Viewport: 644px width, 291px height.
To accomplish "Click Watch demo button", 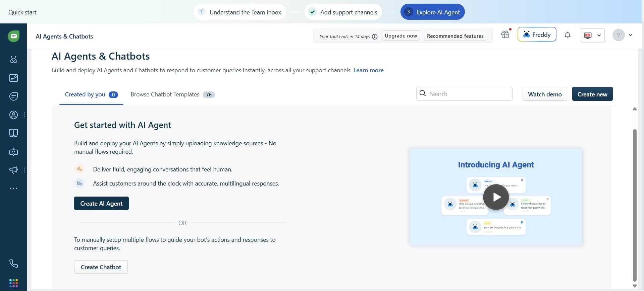I will [x=545, y=94].
